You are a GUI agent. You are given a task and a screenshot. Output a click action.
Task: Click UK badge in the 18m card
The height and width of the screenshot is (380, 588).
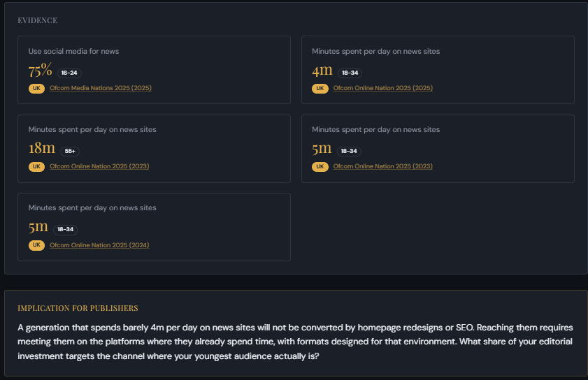coord(36,167)
